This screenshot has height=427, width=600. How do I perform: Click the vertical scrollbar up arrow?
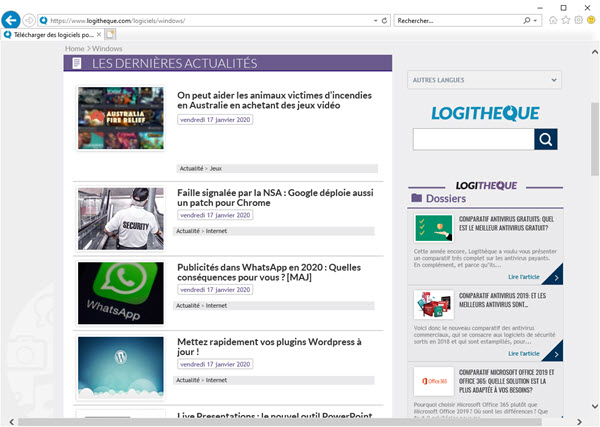click(x=595, y=52)
